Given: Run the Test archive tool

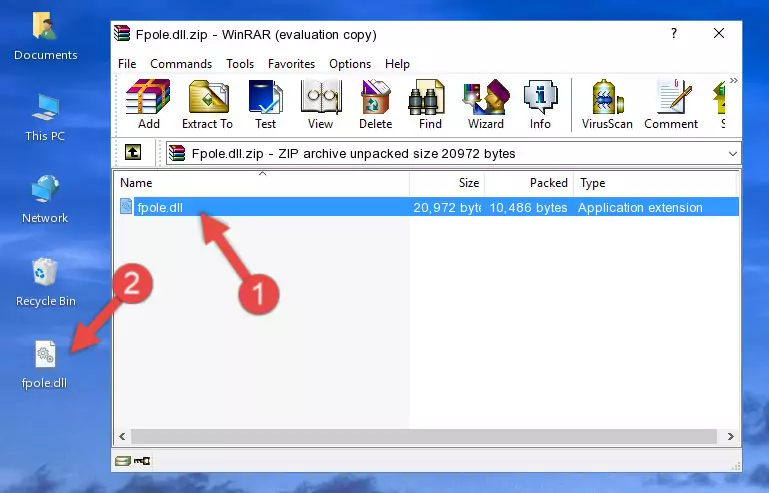Looking at the screenshot, I should (265, 104).
